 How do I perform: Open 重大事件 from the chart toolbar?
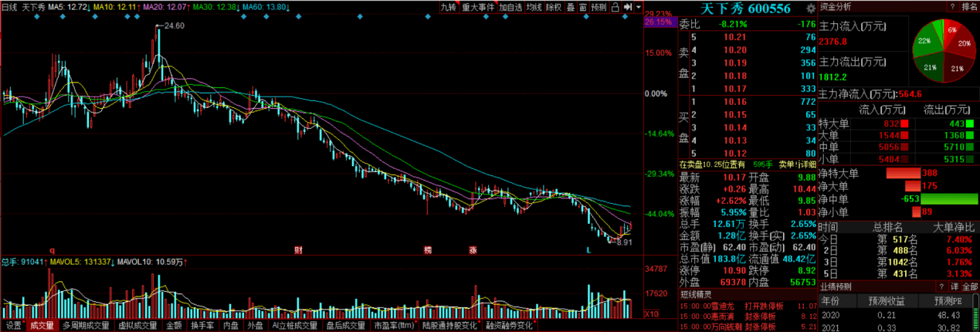pyautogui.click(x=478, y=7)
